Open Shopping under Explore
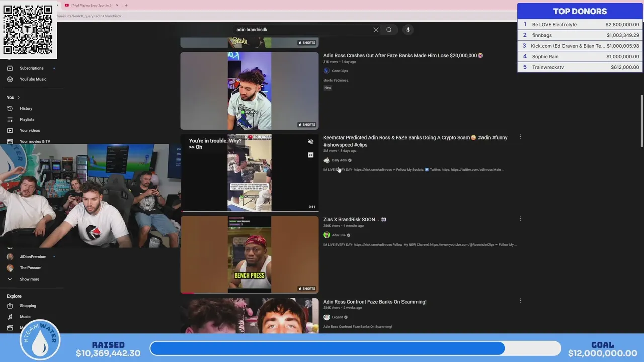The width and height of the screenshot is (644, 362). pyautogui.click(x=28, y=306)
